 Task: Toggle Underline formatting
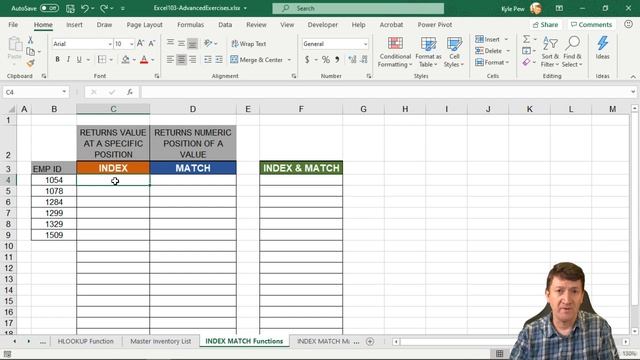tap(79, 60)
